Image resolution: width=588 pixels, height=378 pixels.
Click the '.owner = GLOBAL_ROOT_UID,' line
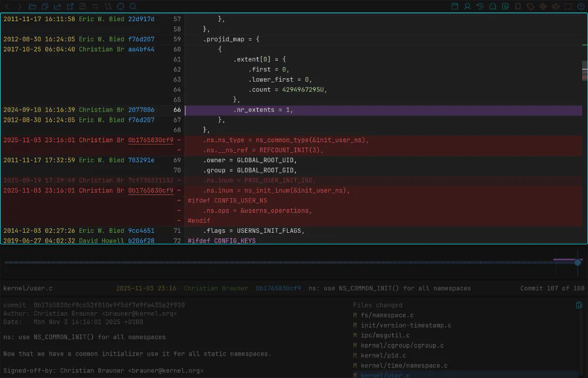[250, 160]
